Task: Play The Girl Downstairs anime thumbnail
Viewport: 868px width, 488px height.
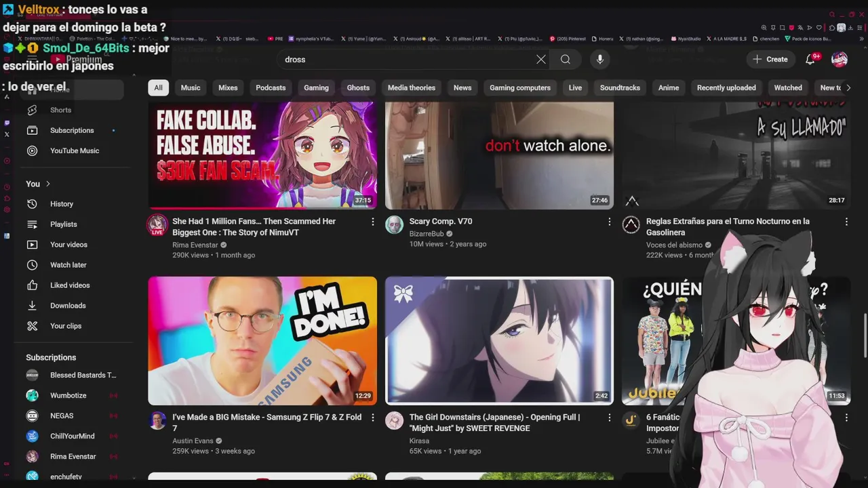Action: point(499,340)
